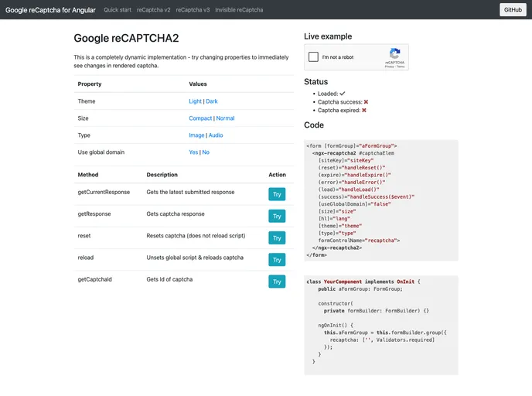Screen dimensions: 532x396
Task: Open the reCaptcha v3 nav item
Action: point(193,10)
